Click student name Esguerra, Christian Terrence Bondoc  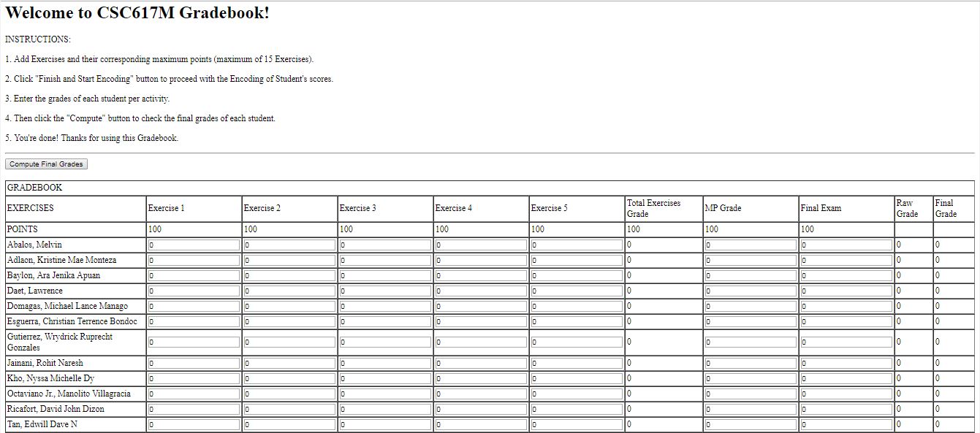pyautogui.click(x=72, y=322)
